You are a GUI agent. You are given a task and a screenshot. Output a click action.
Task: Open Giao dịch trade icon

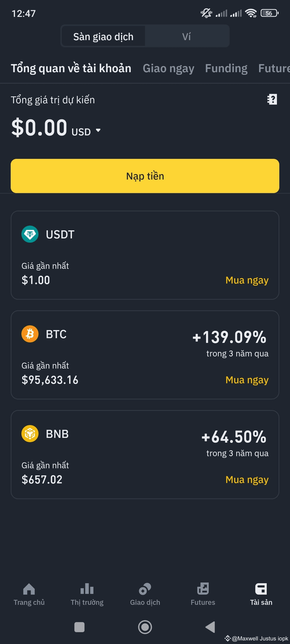tap(145, 589)
